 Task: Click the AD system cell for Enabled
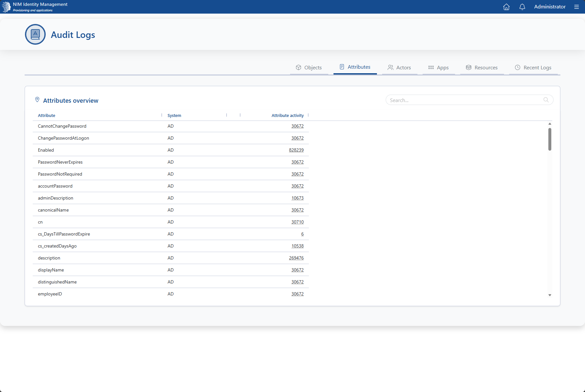point(170,150)
